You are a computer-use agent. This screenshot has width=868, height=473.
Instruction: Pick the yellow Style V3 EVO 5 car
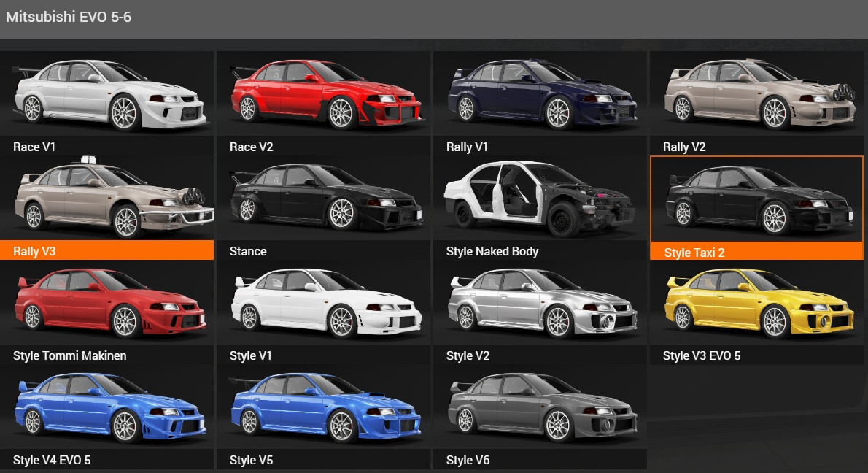pos(756,302)
